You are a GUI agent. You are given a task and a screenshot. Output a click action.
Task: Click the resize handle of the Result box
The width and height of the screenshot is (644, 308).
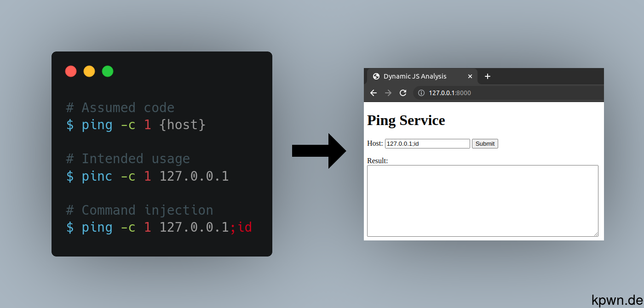pos(597,235)
